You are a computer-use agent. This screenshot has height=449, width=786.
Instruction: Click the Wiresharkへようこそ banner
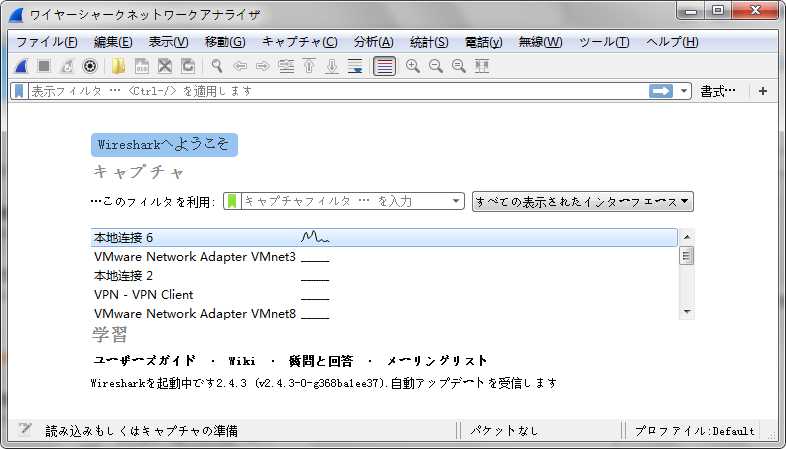click(164, 145)
